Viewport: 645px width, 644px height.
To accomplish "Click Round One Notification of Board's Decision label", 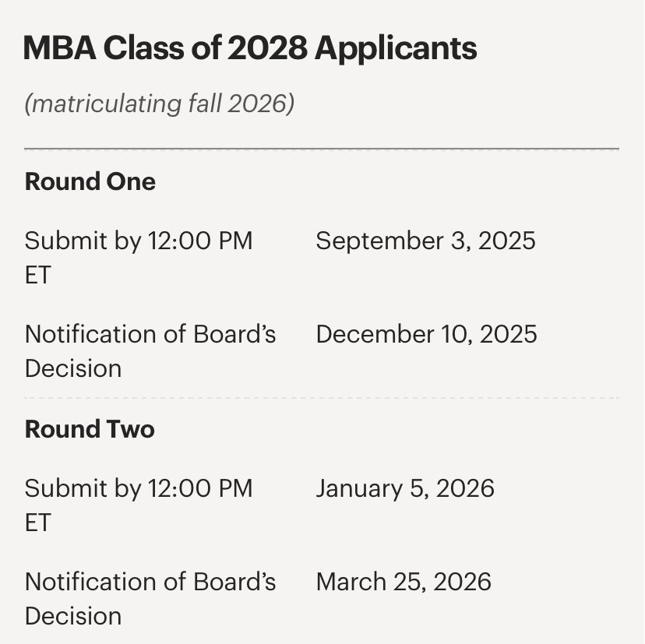I will (150, 350).
